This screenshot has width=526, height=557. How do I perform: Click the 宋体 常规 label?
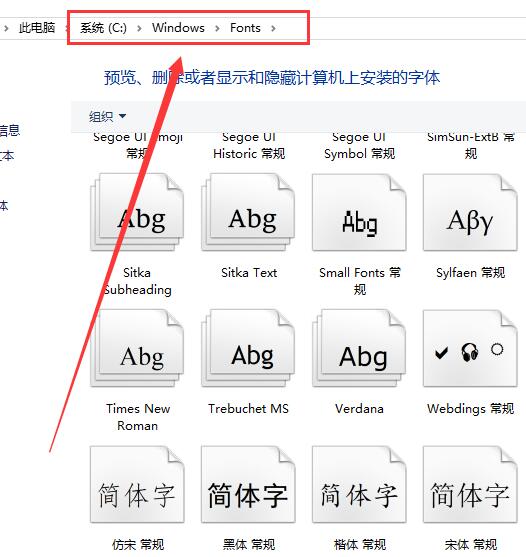[470, 545]
